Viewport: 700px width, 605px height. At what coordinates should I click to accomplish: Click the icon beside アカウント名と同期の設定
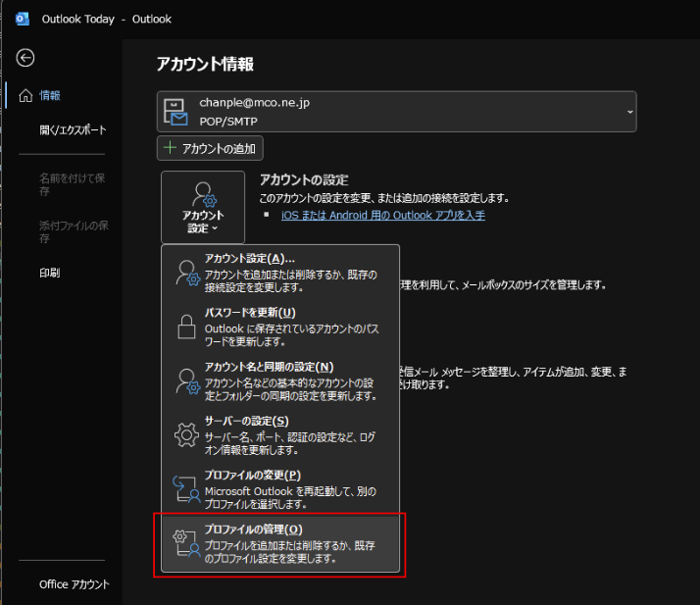(187, 380)
